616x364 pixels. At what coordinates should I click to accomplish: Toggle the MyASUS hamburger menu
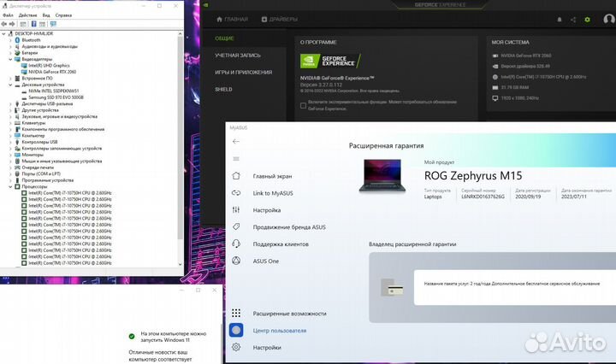pyautogui.click(x=236, y=159)
